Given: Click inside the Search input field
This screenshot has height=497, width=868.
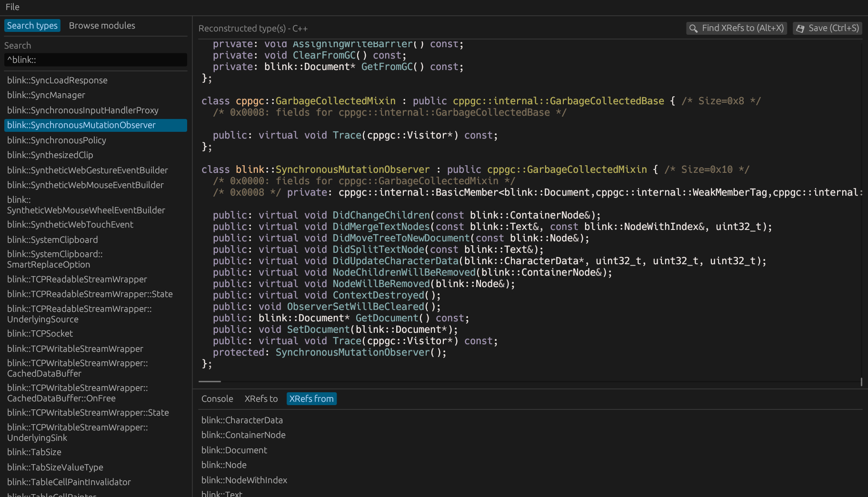Looking at the screenshot, I should [95, 60].
